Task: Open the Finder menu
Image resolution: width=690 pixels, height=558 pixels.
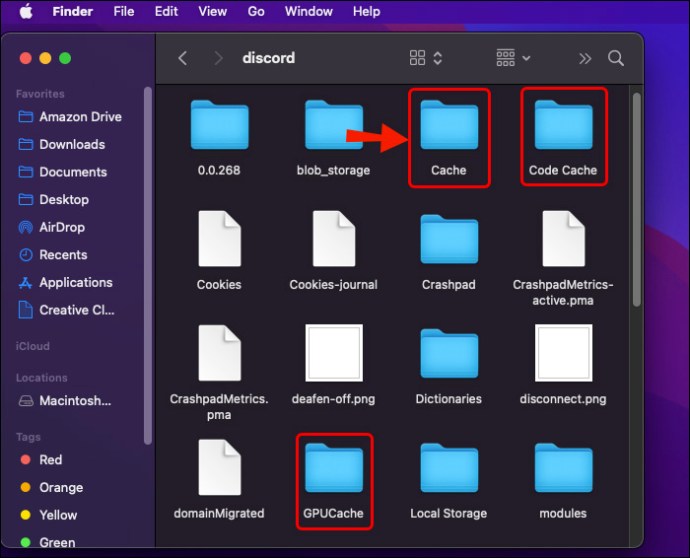Action: pyautogui.click(x=73, y=11)
